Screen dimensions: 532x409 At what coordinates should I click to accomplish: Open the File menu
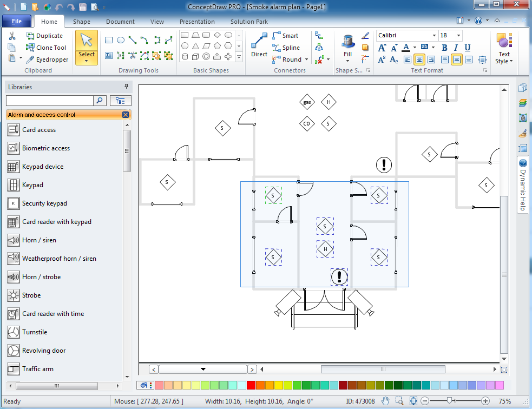[x=17, y=21]
